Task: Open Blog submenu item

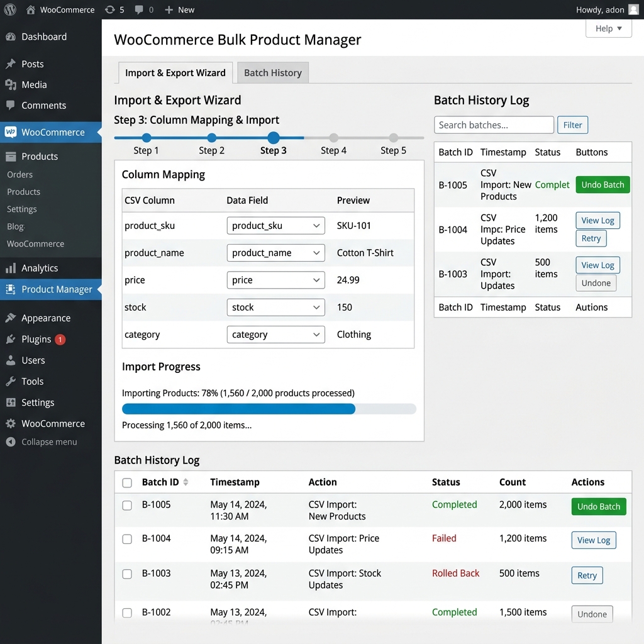Action: 16,226
